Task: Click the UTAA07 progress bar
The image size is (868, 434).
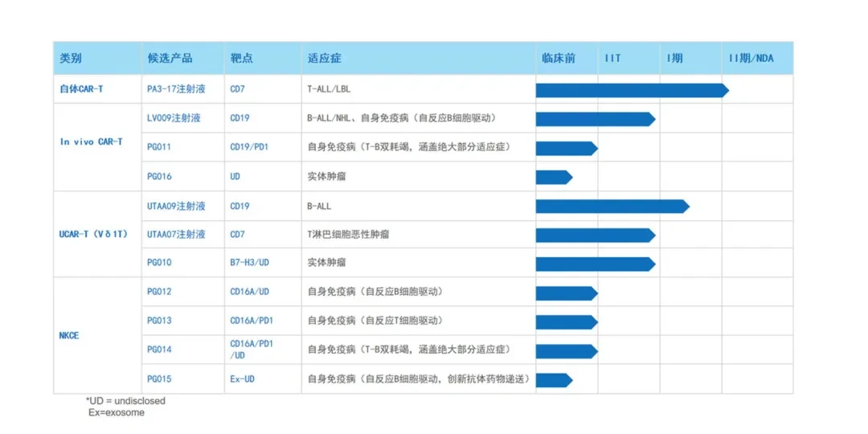Action: pyautogui.click(x=596, y=235)
